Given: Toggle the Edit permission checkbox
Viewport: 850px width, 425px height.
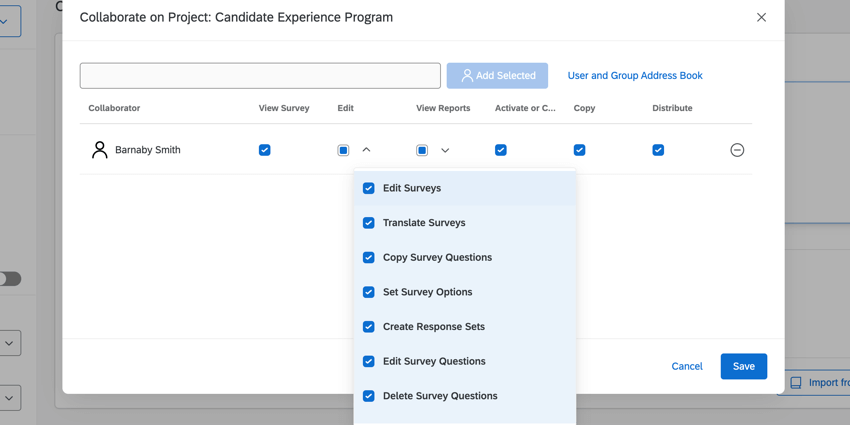Looking at the screenshot, I should [x=343, y=150].
